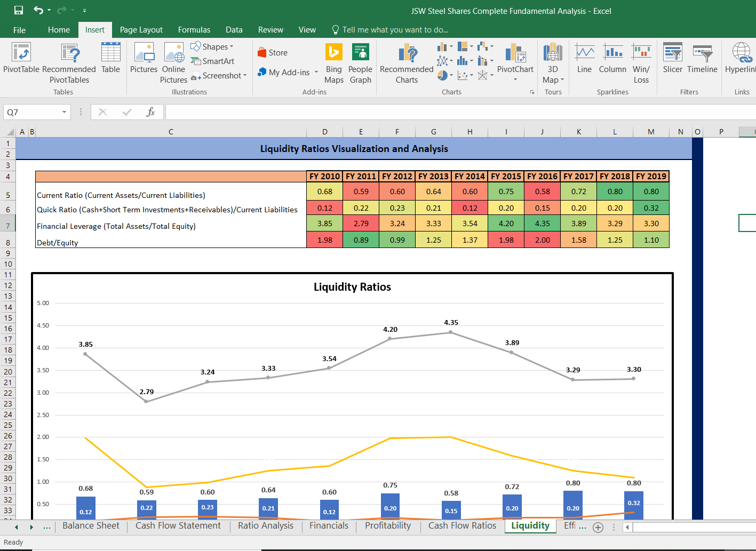Click the Redo arrow icon
756x551 pixels.
pyautogui.click(x=61, y=10)
